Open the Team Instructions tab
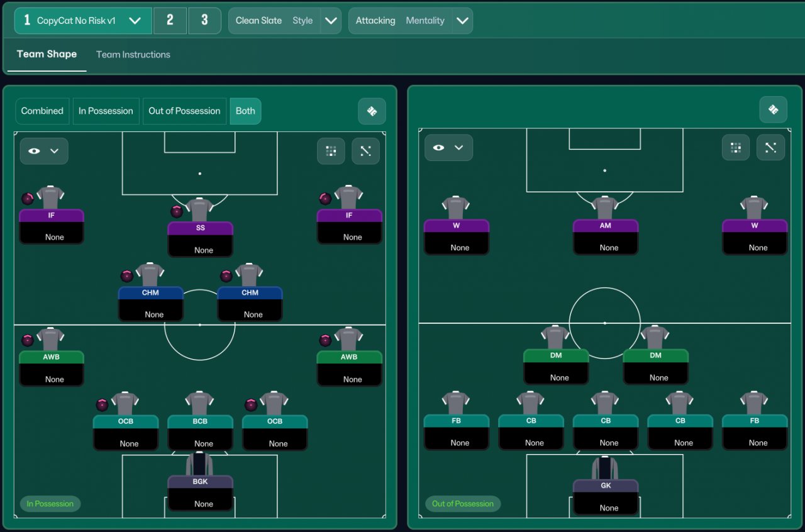Screen dimensions: 805x532 click(x=133, y=55)
